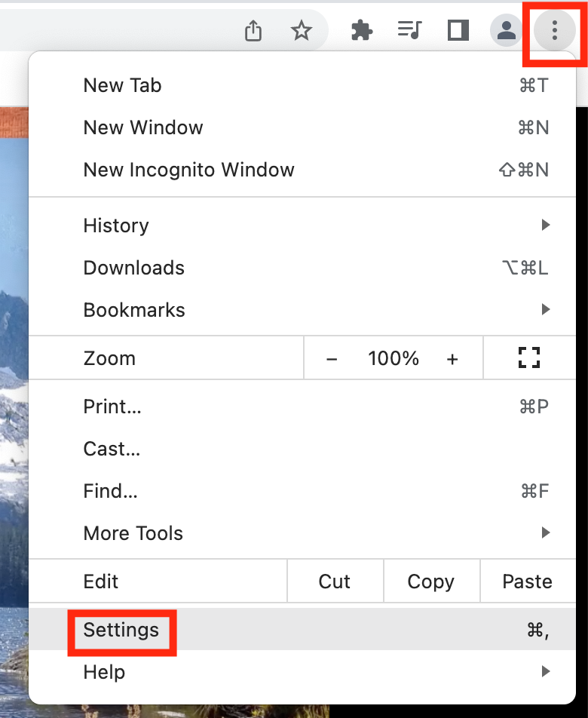Click the Share page icon

[x=253, y=31]
